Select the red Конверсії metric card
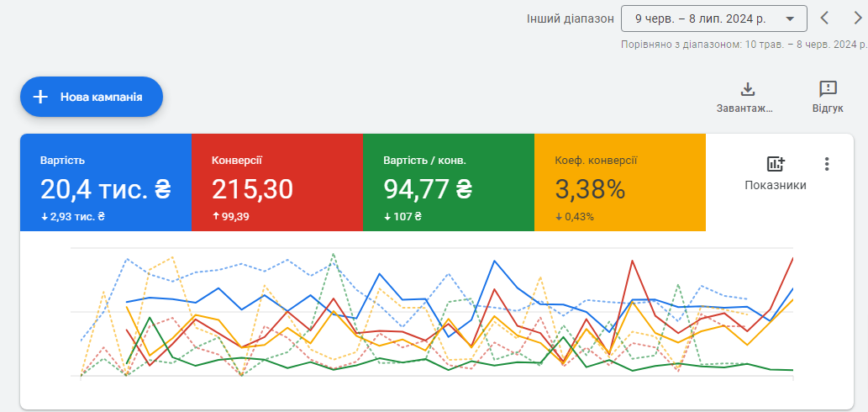The height and width of the screenshot is (412, 868). click(x=276, y=182)
